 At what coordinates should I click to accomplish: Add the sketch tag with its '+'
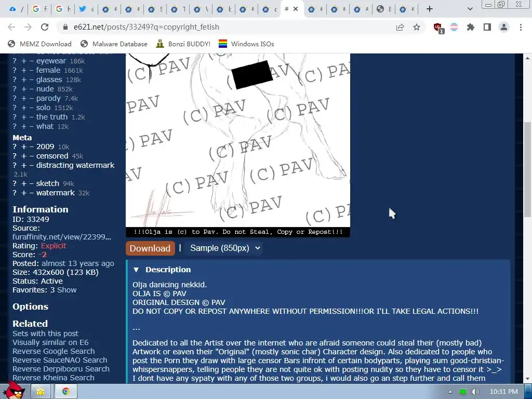tap(24, 183)
